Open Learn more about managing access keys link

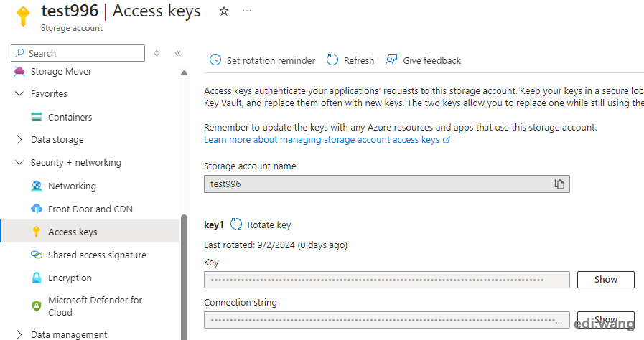click(322, 139)
